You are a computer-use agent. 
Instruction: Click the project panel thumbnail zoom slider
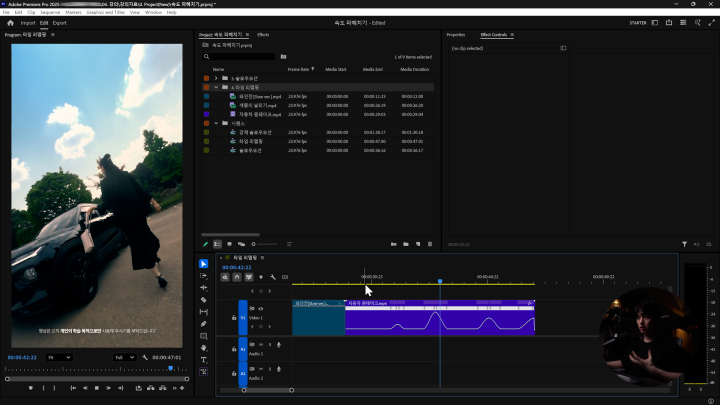point(266,244)
